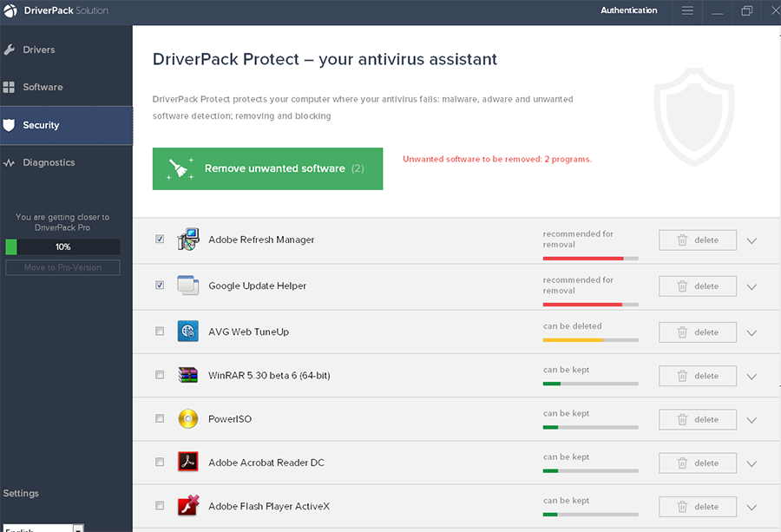Click the 'can be deleted' status text
The height and width of the screenshot is (532, 781).
point(573,325)
